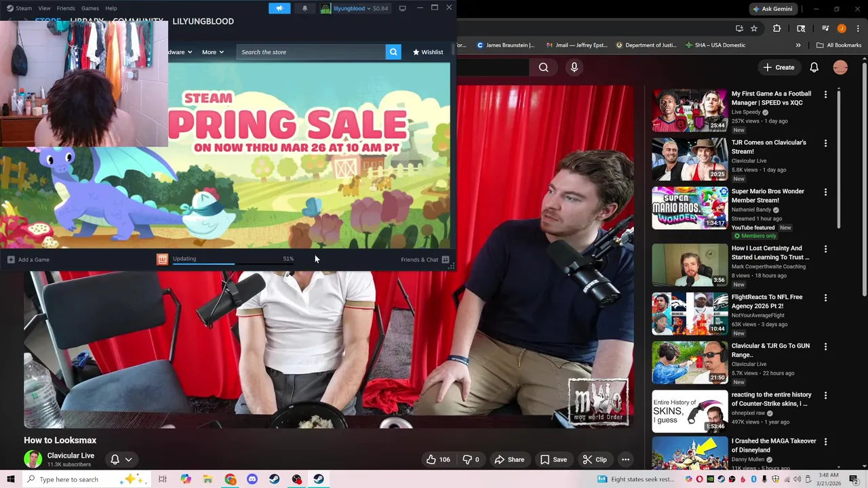Screen dimensions: 868x488
Task: Click the Updating download progress bar
Action: (233, 264)
